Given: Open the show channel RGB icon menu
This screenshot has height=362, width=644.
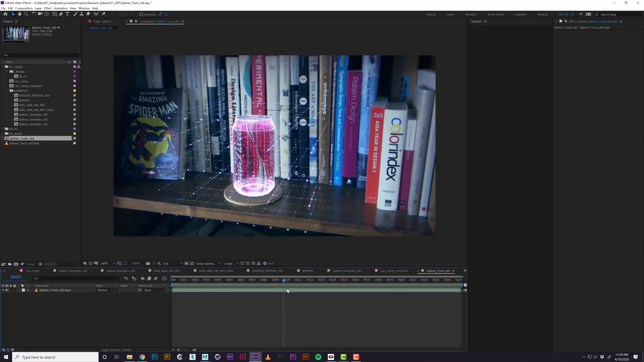Looking at the screenshot, I should coord(159,263).
